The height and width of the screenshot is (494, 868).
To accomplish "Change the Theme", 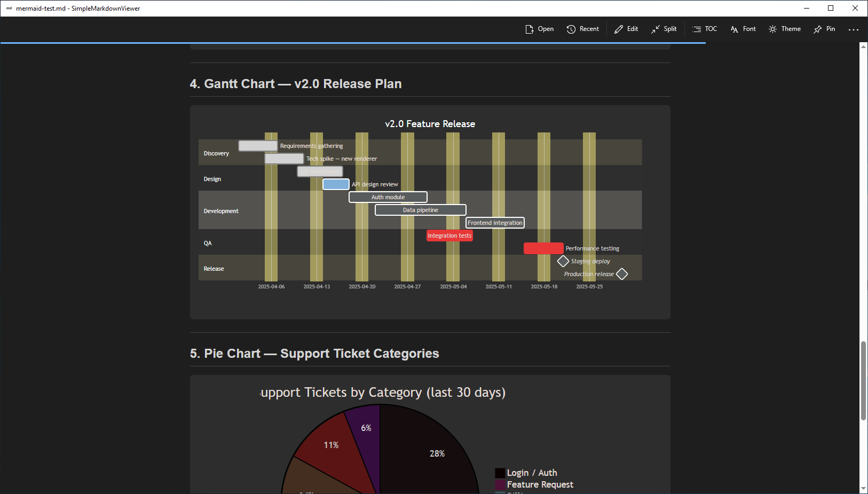I will pos(785,29).
